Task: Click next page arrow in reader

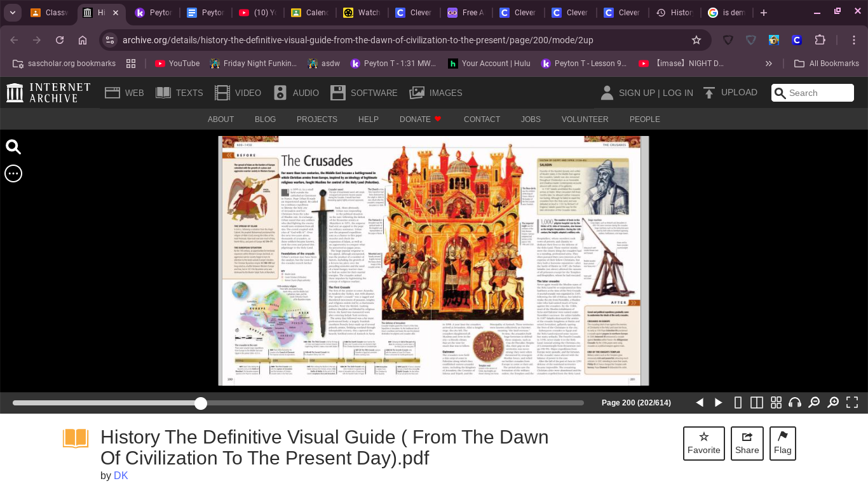Action: 718,402
